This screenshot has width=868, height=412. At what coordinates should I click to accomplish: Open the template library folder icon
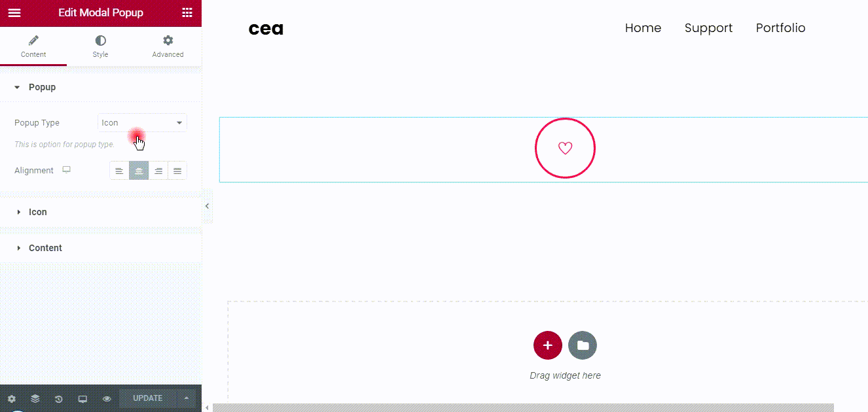point(583,345)
